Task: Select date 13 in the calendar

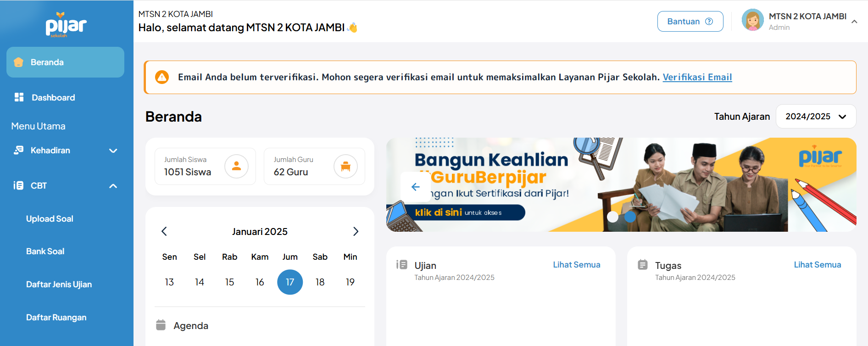Action: (169, 282)
